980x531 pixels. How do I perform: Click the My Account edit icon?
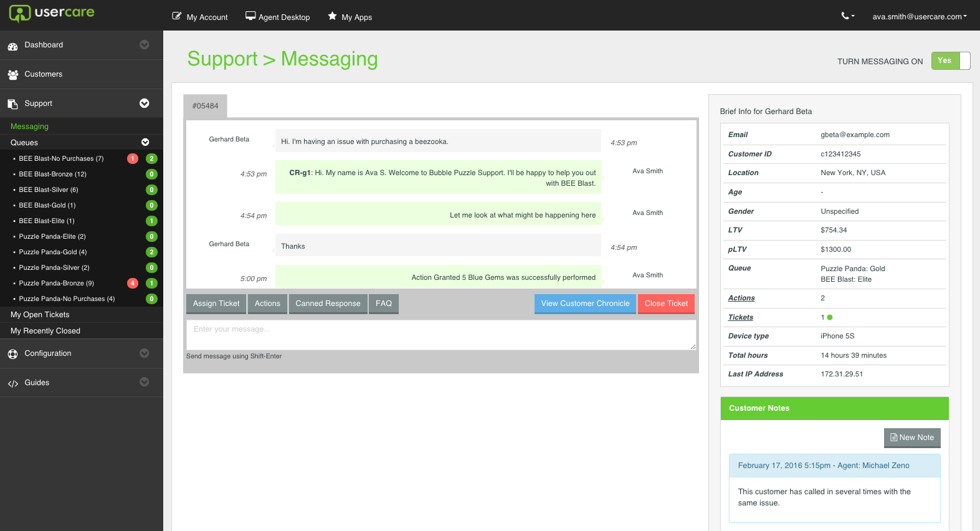pyautogui.click(x=177, y=16)
